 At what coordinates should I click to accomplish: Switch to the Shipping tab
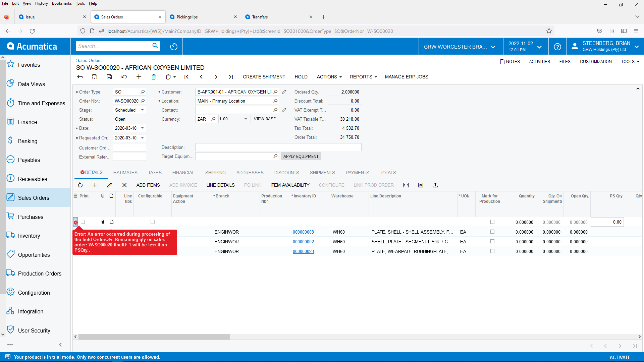215,173
